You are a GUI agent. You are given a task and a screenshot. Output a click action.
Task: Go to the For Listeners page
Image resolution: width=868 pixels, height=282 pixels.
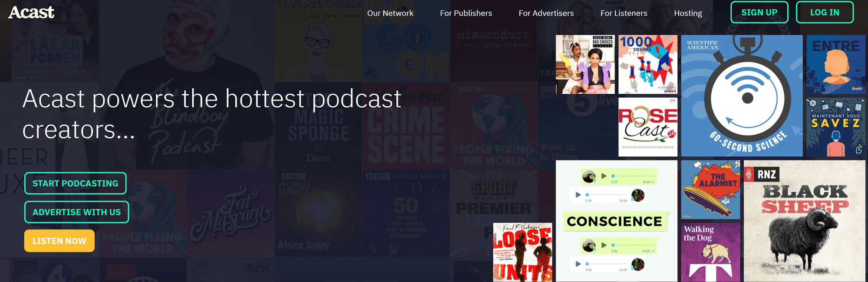[624, 13]
